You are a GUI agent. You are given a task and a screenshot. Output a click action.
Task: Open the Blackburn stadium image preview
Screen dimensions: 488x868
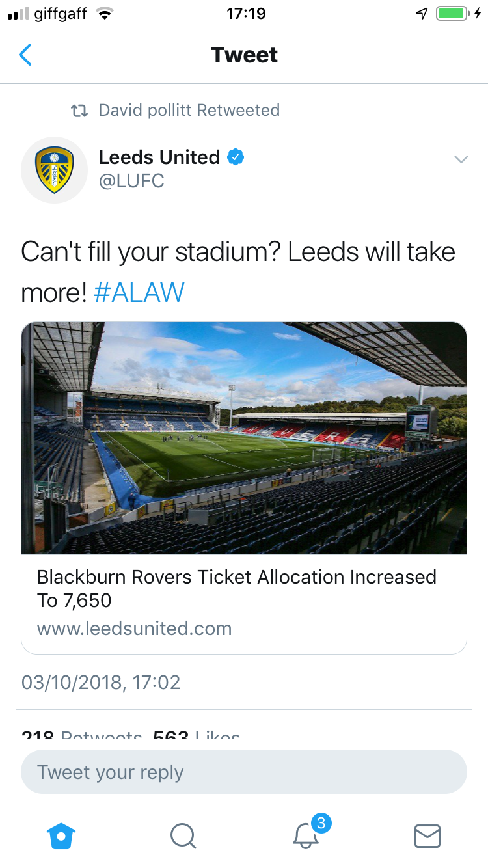244,438
